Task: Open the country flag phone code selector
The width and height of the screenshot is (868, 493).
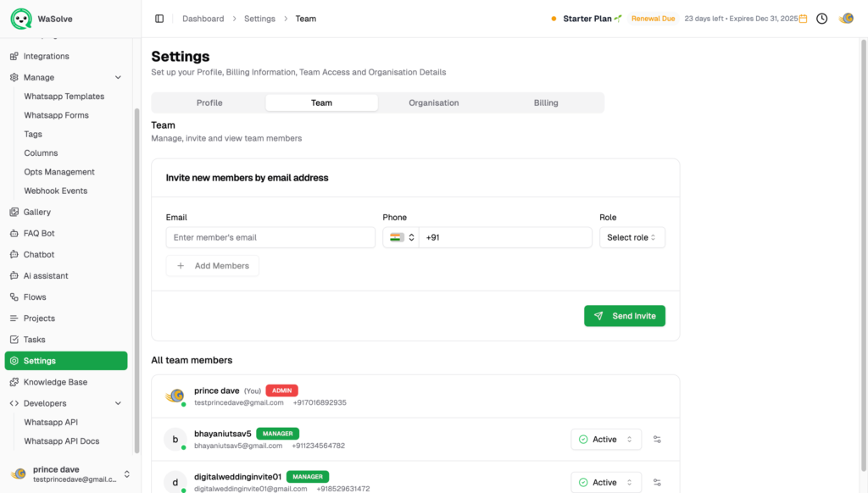Action: pos(401,238)
